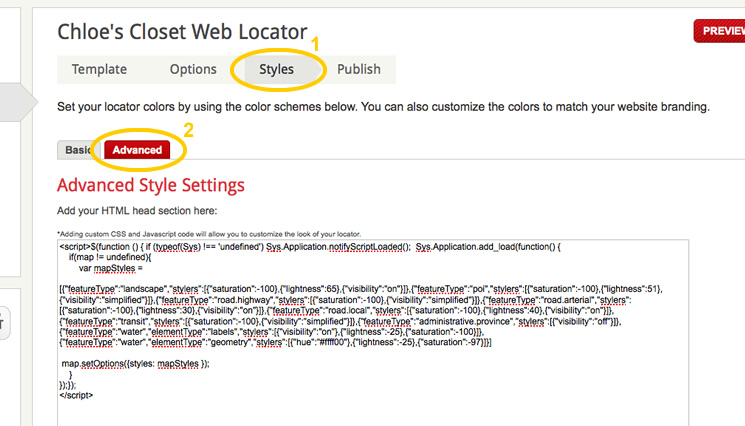Go to the Publish tab
The height and width of the screenshot is (426, 745).
tap(359, 69)
